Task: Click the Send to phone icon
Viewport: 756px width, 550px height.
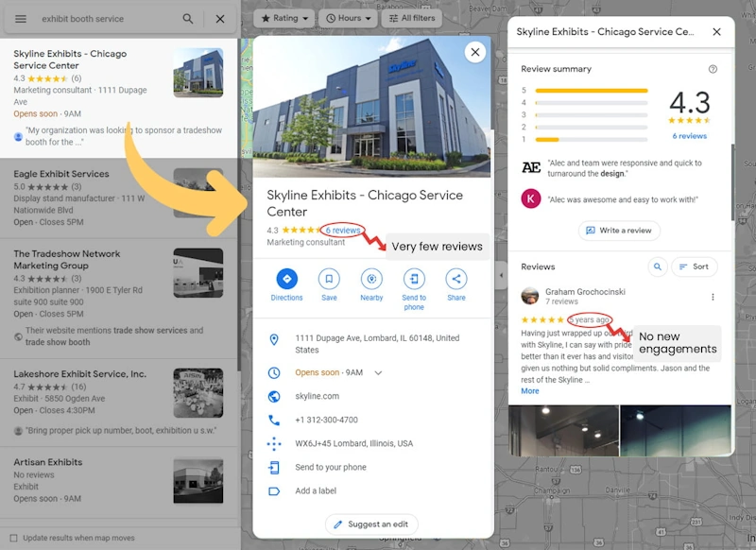Action: [414, 279]
